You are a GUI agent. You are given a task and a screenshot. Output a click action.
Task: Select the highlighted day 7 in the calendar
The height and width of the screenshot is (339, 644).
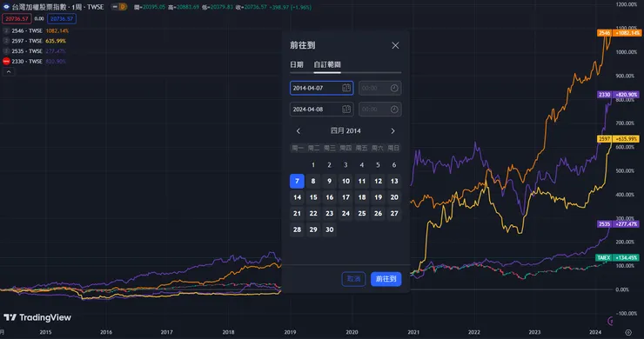[297, 181]
